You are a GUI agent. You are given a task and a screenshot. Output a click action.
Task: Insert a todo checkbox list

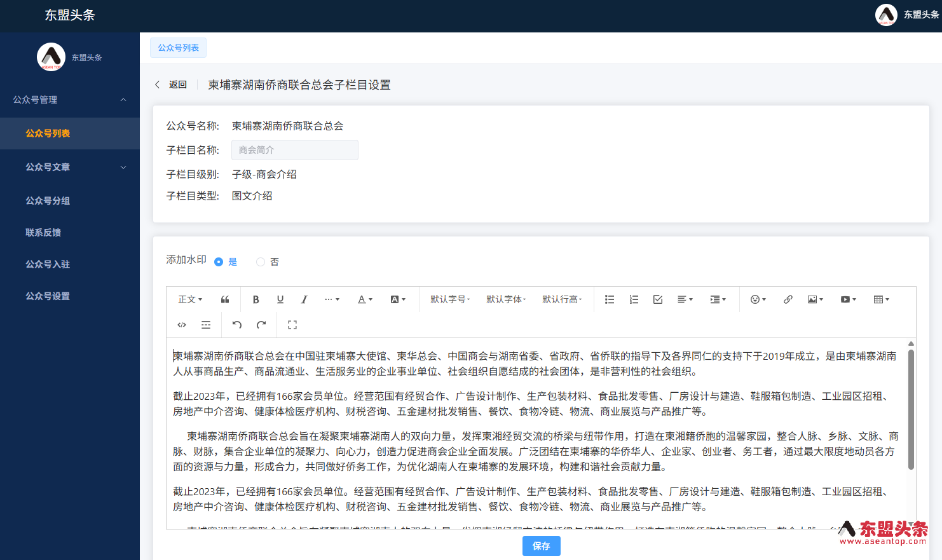pos(658,299)
